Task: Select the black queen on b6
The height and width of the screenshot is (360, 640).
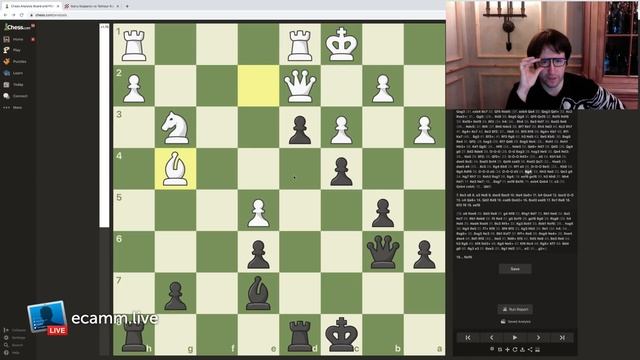Action: 383,251
